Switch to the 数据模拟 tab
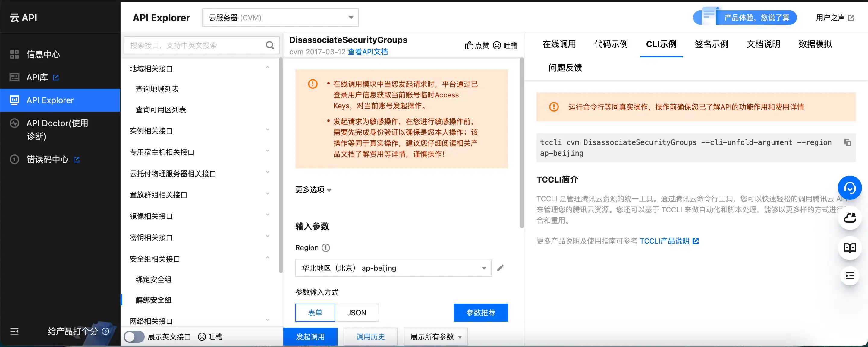 click(815, 44)
